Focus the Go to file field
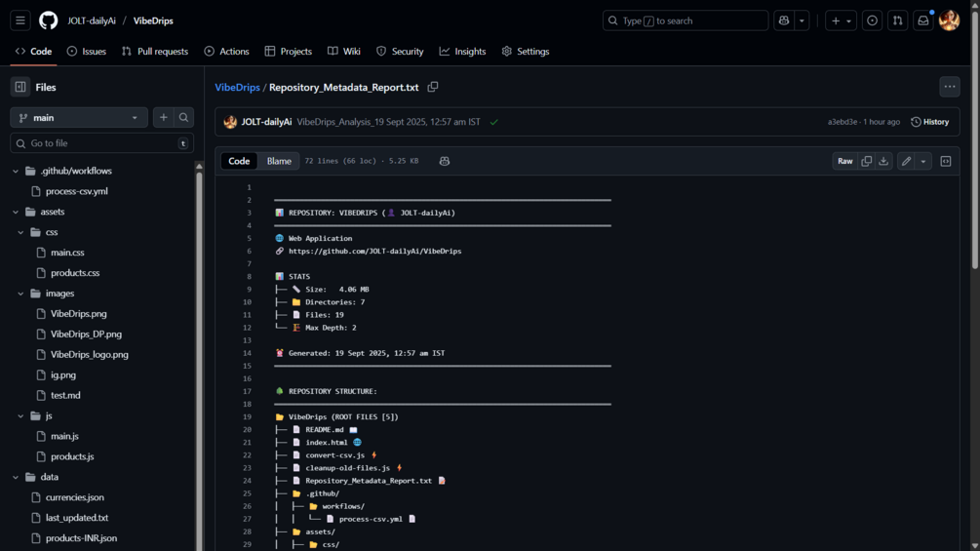Screen dimensions: 980x551 tap(101, 143)
